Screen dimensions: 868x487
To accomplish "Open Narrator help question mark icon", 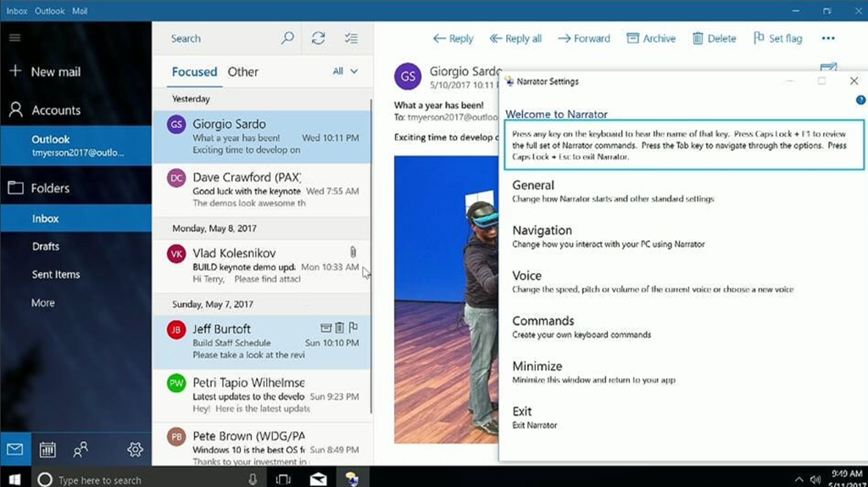I will [861, 100].
